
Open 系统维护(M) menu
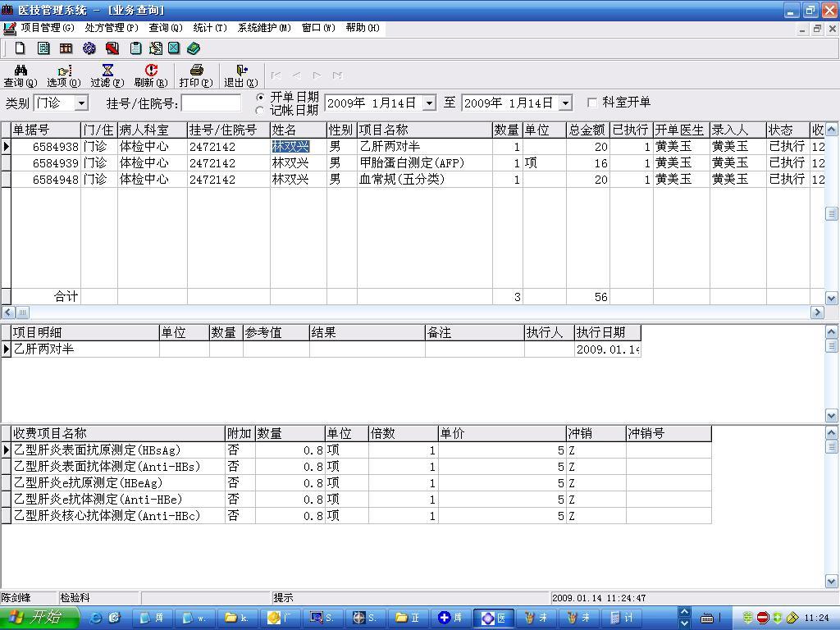click(264, 28)
